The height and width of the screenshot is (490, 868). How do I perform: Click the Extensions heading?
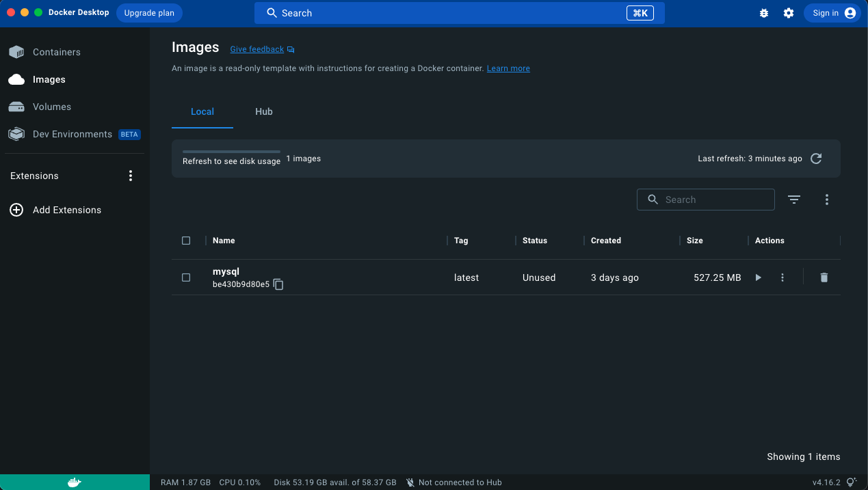pyautogui.click(x=34, y=176)
